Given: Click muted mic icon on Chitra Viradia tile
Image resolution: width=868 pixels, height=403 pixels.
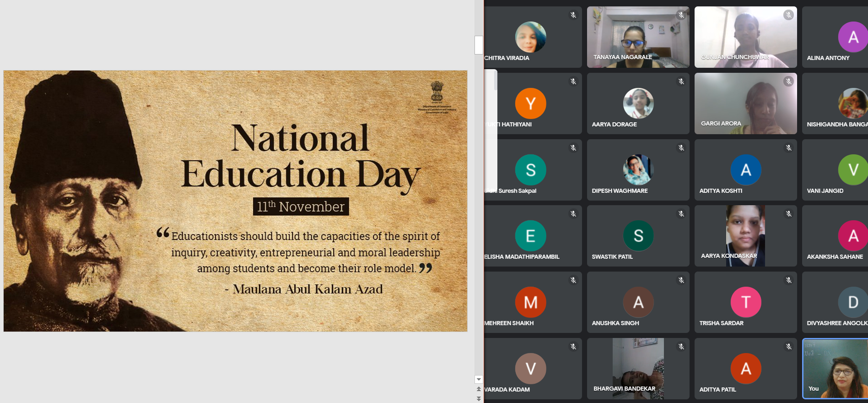Looking at the screenshot, I should [x=573, y=15].
